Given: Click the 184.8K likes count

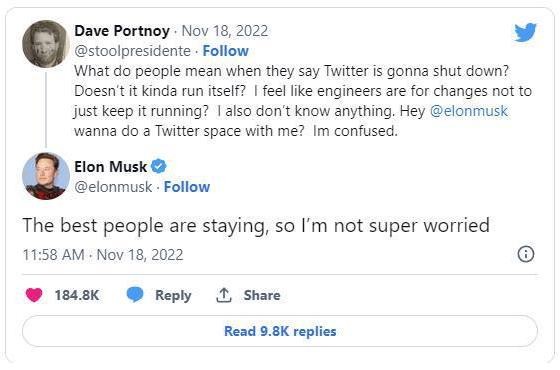Looking at the screenshot, I should (x=77, y=295).
